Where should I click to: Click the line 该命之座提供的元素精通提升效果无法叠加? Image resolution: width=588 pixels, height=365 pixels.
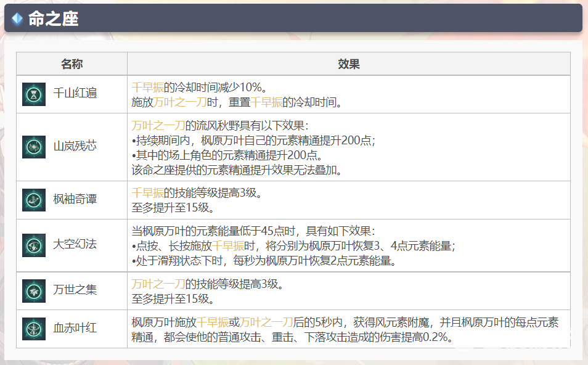(237, 170)
